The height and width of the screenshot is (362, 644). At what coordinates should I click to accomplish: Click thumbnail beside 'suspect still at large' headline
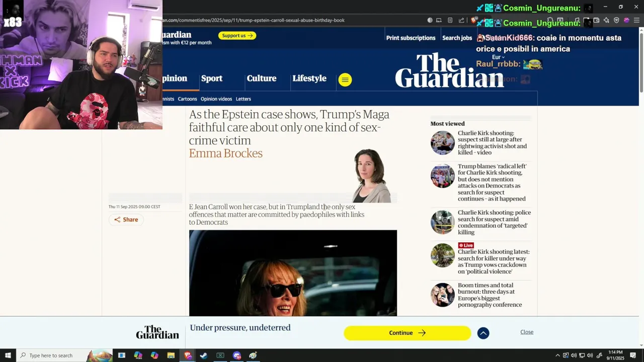pyautogui.click(x=443, y=143)
